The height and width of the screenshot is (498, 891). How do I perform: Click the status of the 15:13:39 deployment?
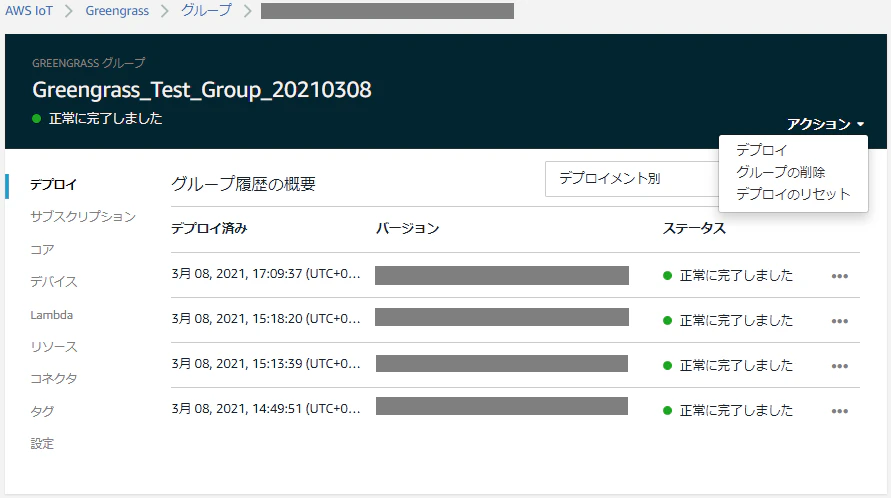[728, 366]
